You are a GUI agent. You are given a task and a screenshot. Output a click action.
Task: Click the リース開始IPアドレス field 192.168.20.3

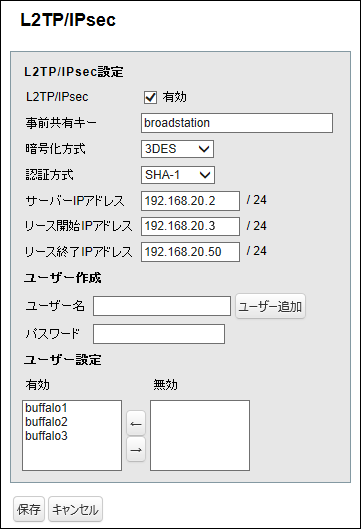tap(191, 226)
